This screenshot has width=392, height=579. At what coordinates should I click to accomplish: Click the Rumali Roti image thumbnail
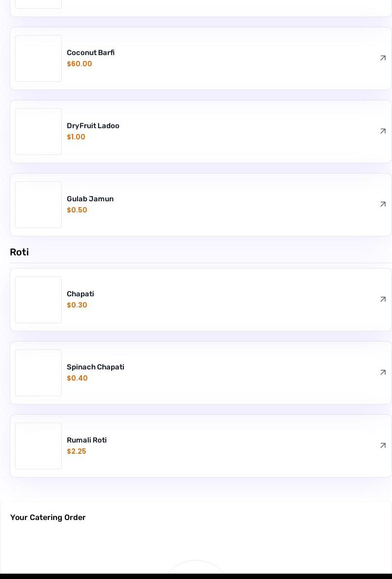click(39, 446)
